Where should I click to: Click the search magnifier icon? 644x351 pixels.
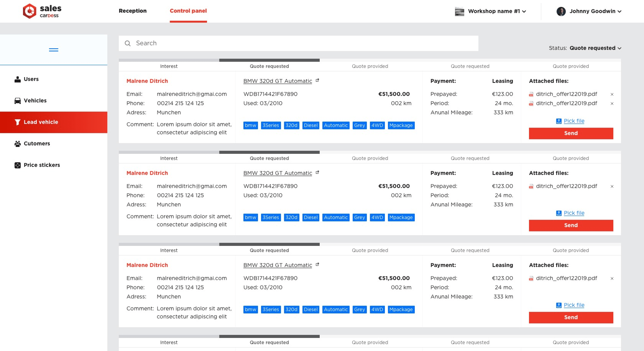click(127, 43)
